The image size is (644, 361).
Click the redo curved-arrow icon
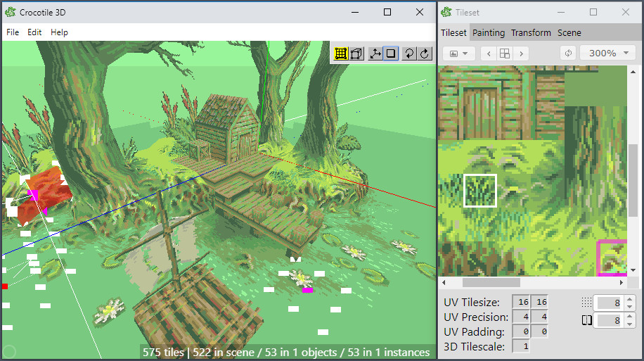pyautogui.click(x=425, y=53)
